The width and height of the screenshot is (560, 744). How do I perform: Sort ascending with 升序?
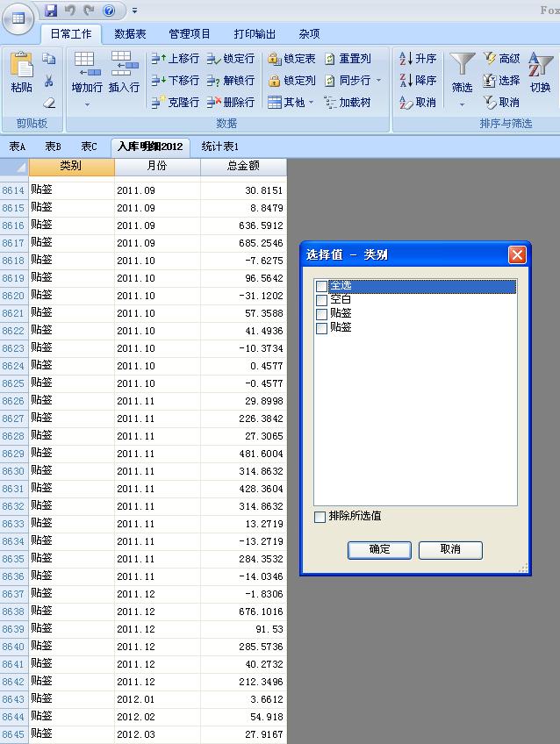(418, 59)
